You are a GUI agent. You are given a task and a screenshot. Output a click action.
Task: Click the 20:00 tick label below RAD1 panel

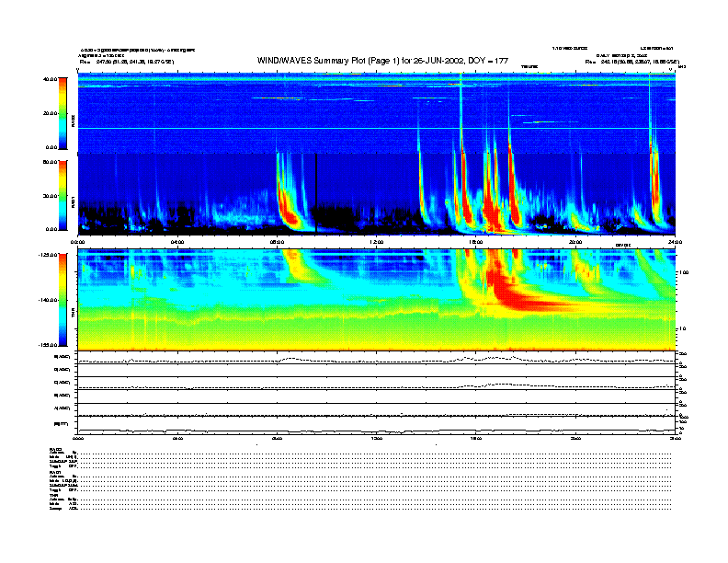574,243
